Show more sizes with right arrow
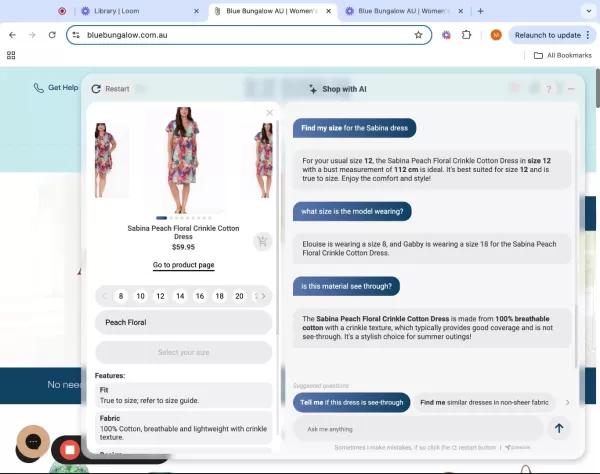 263,296
